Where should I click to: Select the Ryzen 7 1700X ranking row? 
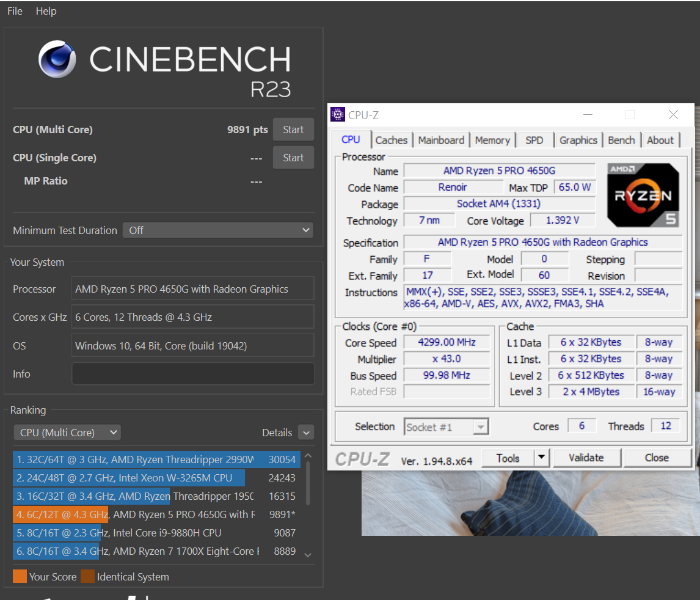[156, 551]
